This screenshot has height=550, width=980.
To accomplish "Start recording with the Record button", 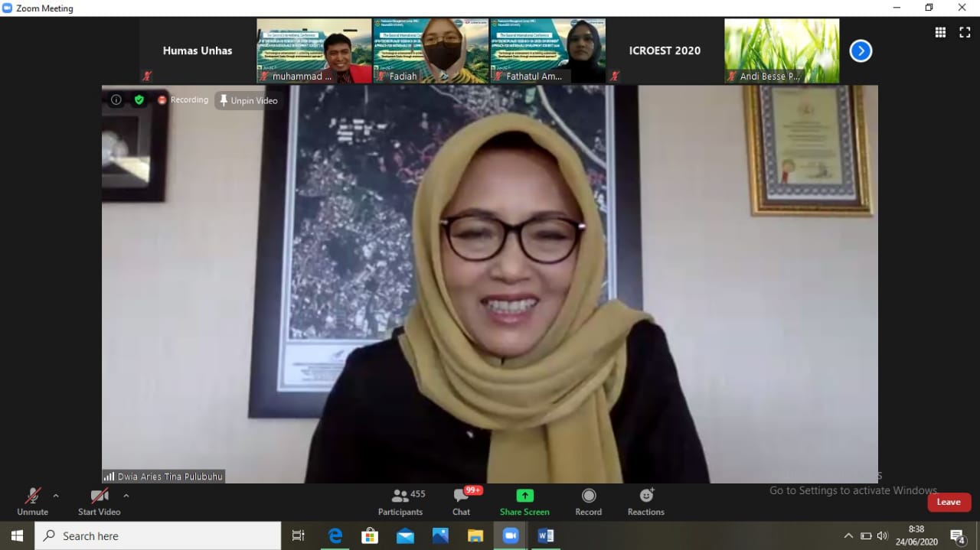I will pyautogui.click(x=588, y=502).
